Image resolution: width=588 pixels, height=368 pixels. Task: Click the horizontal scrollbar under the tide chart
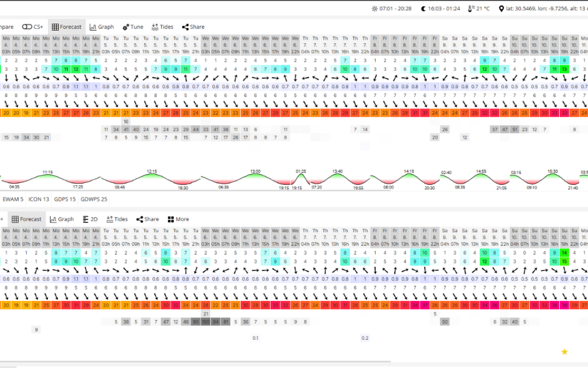[x=195, y=191]
